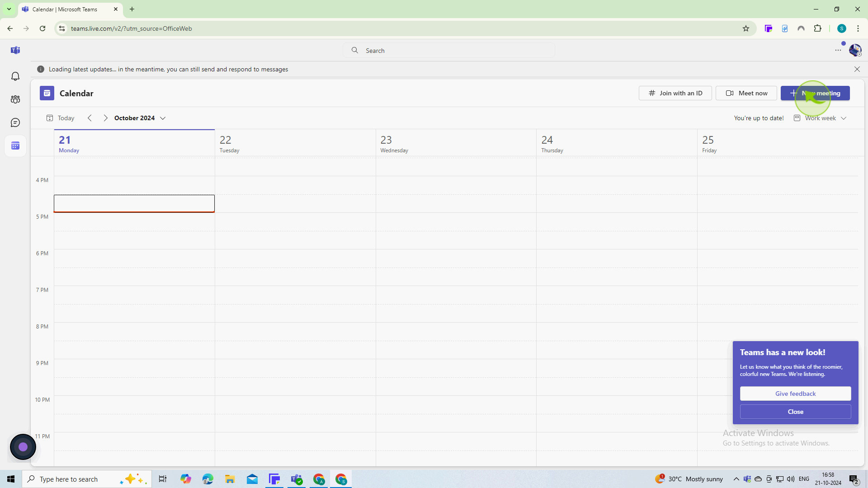This screenshot has height=488, width=868.
Task: Click the Calendar icon in sidebar
Action: click(x=15, y=146)
